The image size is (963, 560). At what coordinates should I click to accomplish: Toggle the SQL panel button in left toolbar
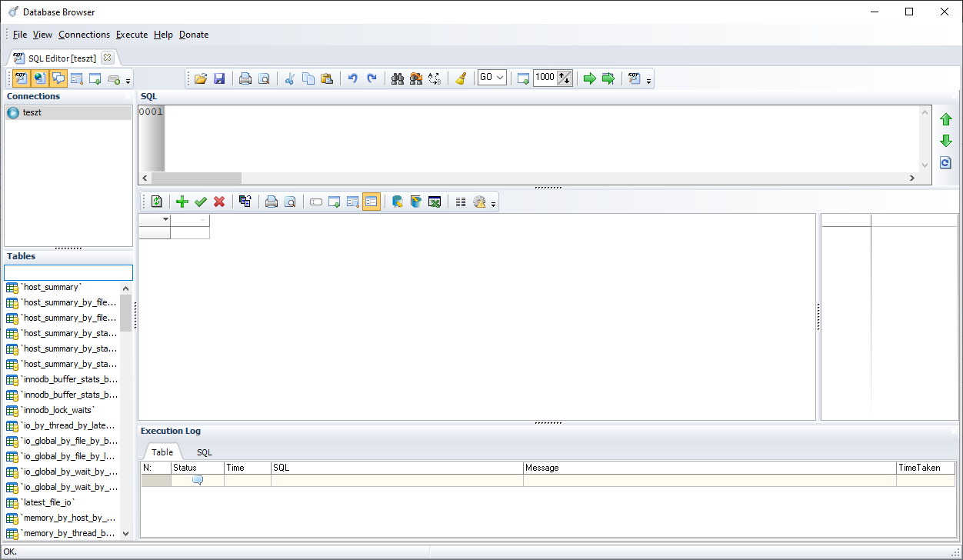(x=21, y=78)
